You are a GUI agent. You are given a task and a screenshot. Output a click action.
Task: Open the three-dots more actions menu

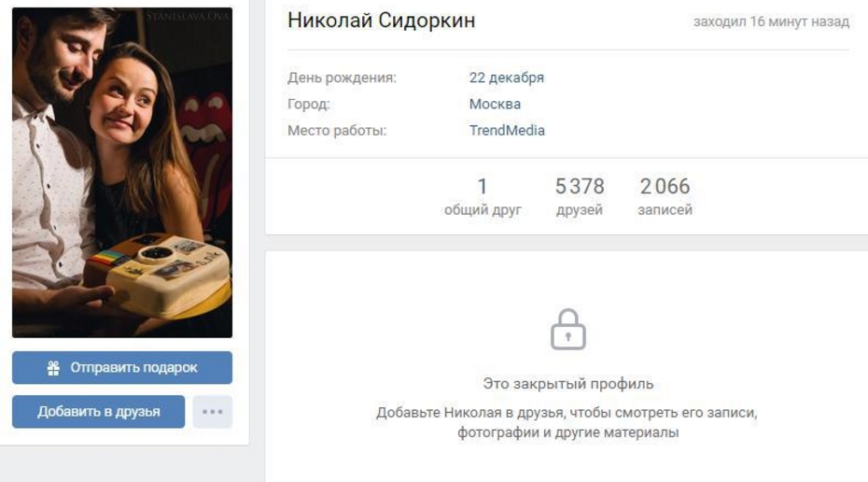tap(213, 412)
